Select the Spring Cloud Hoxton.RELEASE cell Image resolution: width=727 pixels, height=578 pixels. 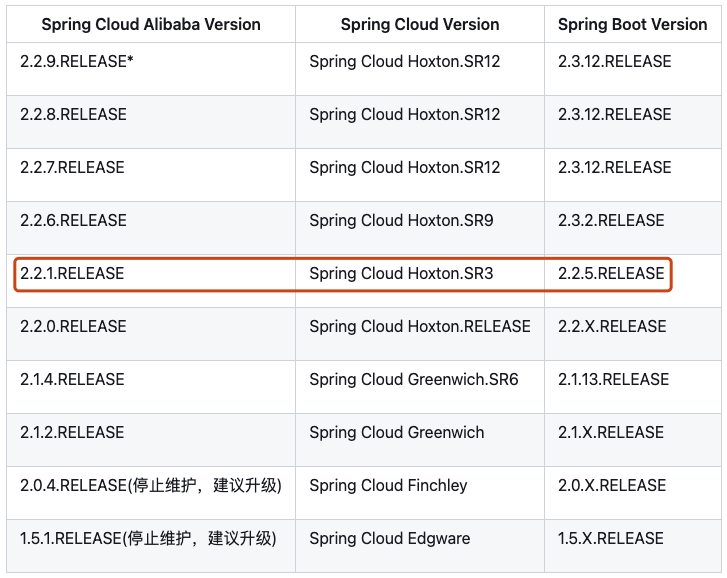pos(420,327)
